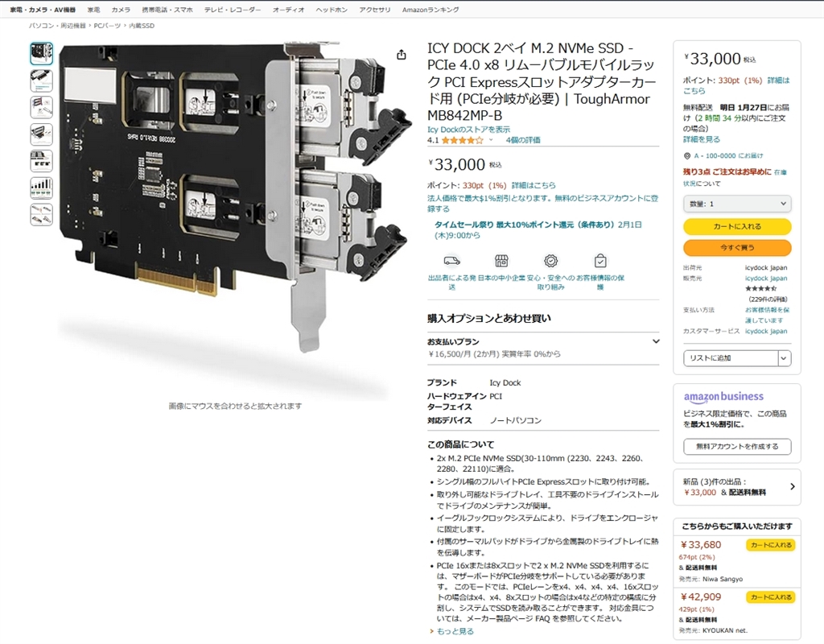Expand the new offers 新品 (3) arrow
824x644 pixels.
tap(793, 487)
